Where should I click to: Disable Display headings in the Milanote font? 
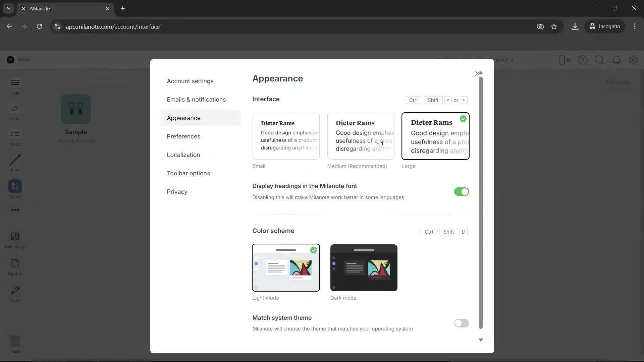pyautogui.click(x=462, y=191)
